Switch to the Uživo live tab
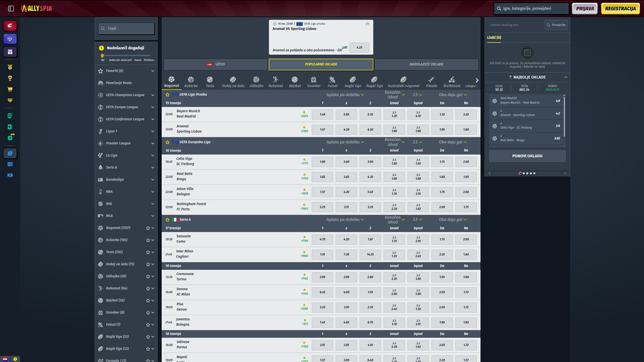Viewport: 644px width, 362px height. click(216, 64)
